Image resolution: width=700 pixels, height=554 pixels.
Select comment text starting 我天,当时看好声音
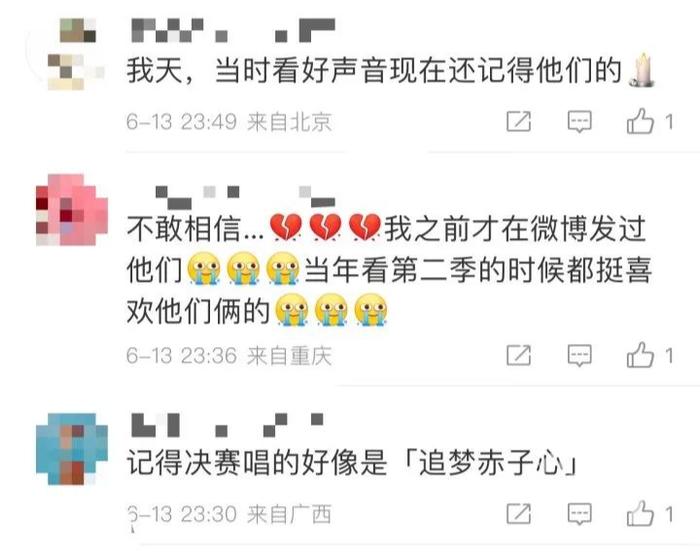click(x=391, y=71)
